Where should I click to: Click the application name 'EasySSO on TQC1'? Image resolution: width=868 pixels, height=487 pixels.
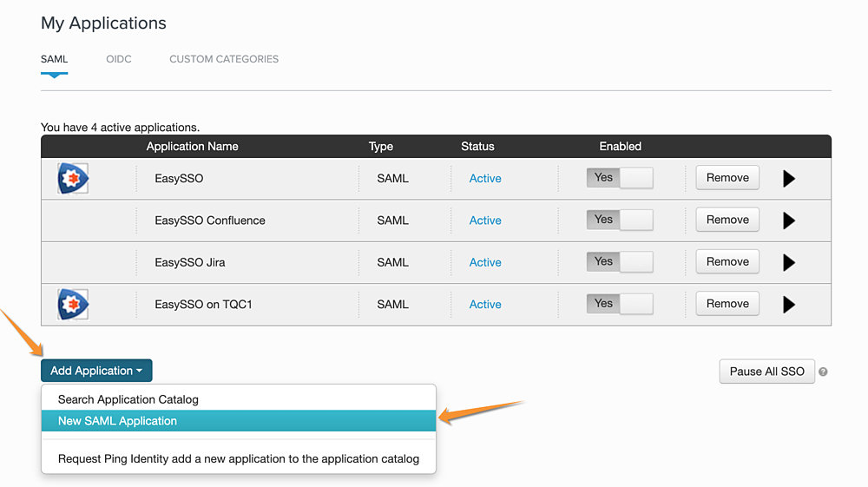(x=203, y=305)
